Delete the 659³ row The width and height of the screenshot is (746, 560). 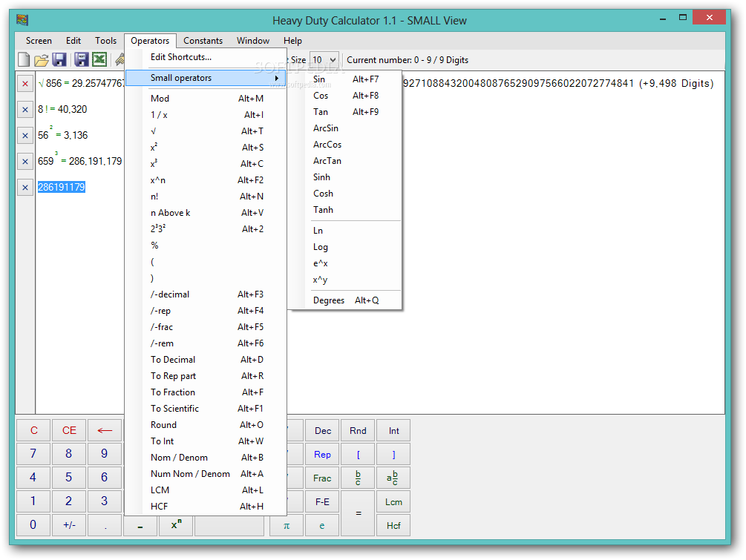click(x=25, y=162)
